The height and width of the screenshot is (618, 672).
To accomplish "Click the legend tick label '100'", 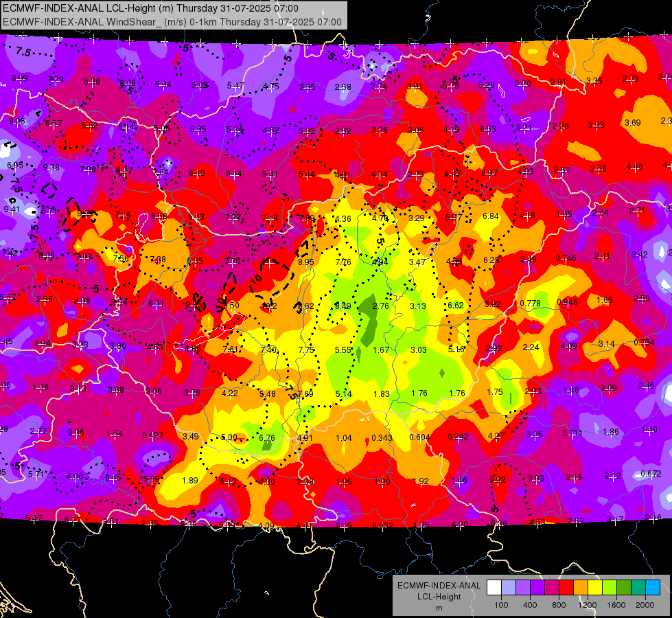I will [501, 605].
